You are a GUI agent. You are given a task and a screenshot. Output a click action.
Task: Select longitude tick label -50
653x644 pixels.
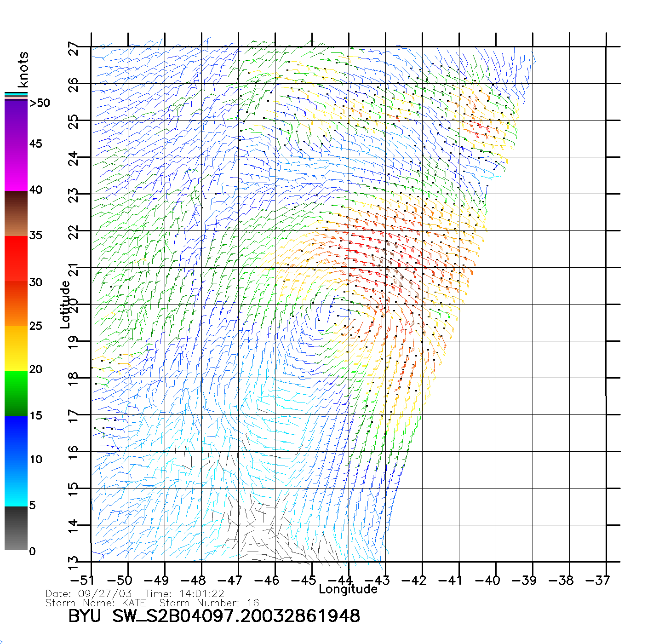[x=119, y=581]
